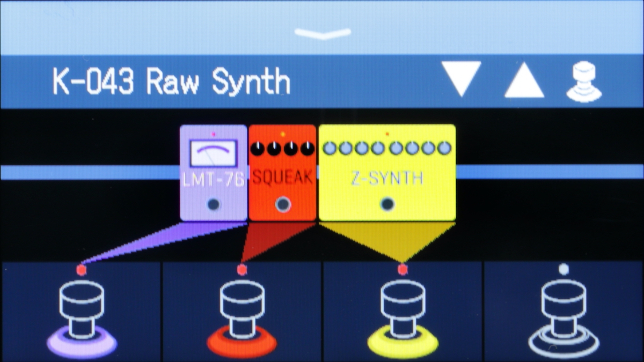Screen dimensions: 644x362
Task: Go to next patch with down triangle
Action: pyautogui.click(x=460, y=79)
